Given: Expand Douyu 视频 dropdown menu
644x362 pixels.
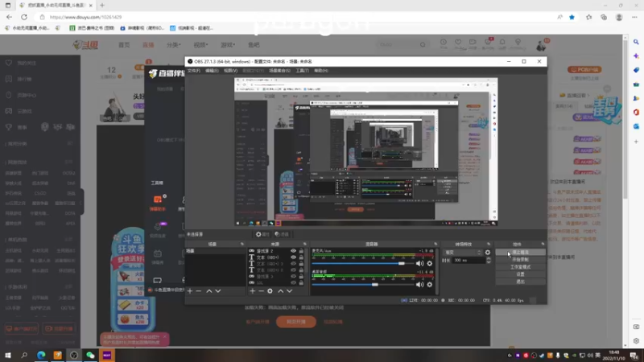Looking at the screenshot, I should click(x=200, y=45).
